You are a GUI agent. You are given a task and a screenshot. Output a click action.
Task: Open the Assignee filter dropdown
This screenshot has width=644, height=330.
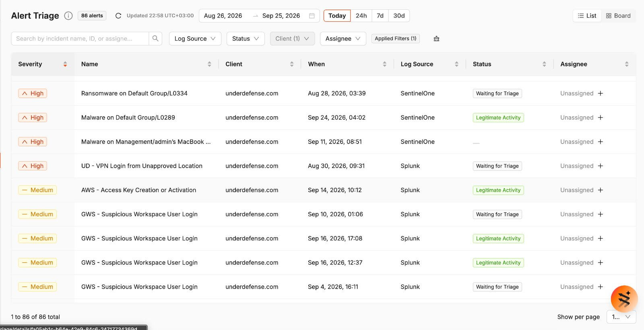[343, 39]
